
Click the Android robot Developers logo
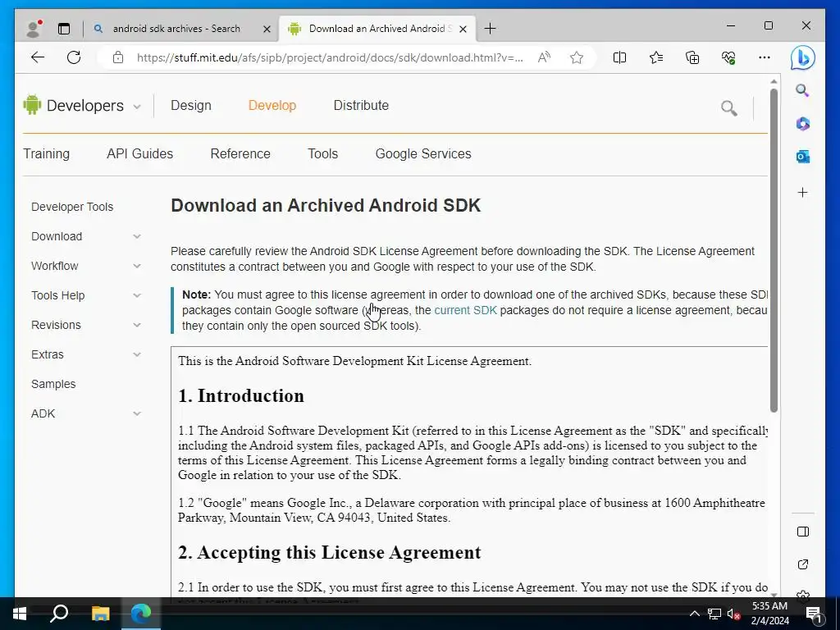(32, 104)
